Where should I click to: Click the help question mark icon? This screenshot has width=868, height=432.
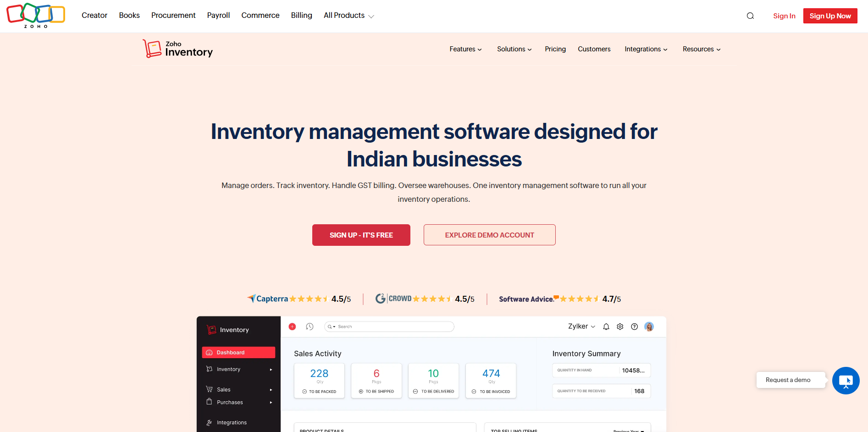(x=634, y=326)
